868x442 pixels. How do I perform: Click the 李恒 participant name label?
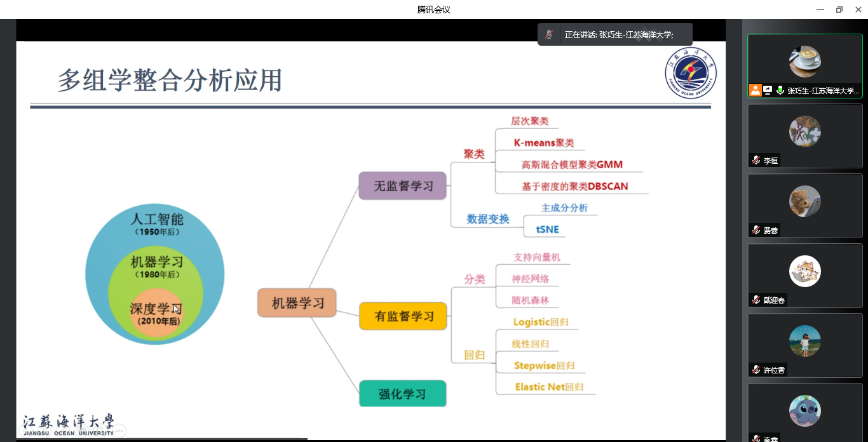[x=770, y=161]
